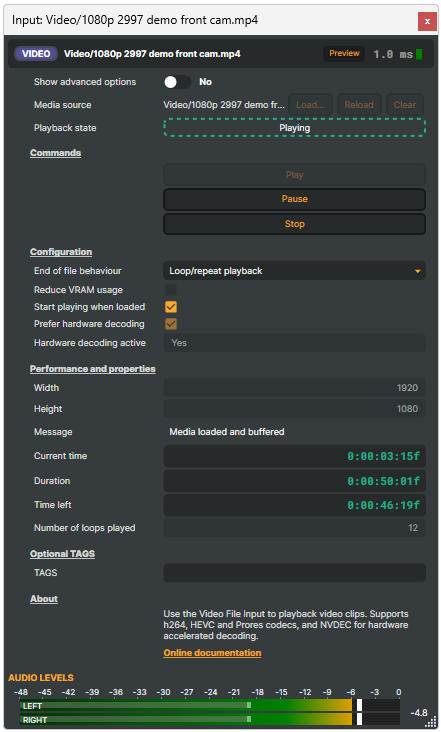Close the input window with the red X
The image size is (441, 732).
click(x=427, y=21)
